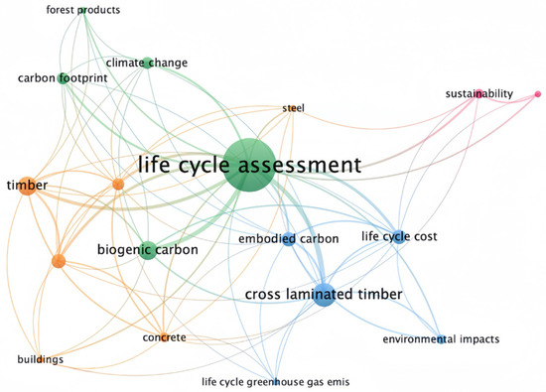The height and width of the screenshot is (392, 546).
Task: Click the unlabeled pink node beside sustainability
Action: tap(538, 93)
